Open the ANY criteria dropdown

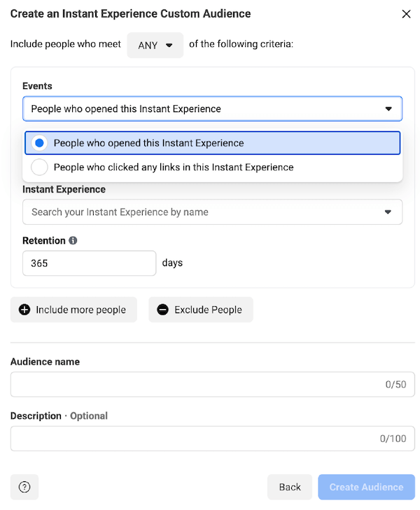pos(155,46)
